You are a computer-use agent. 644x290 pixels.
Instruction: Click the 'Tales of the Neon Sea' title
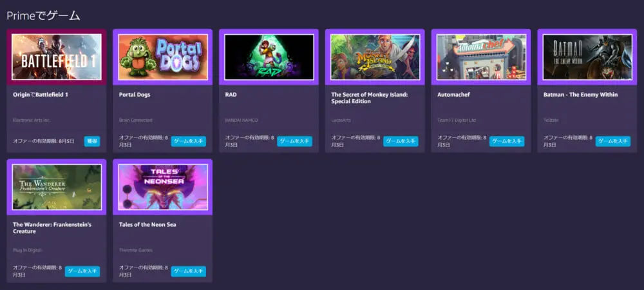147,224
